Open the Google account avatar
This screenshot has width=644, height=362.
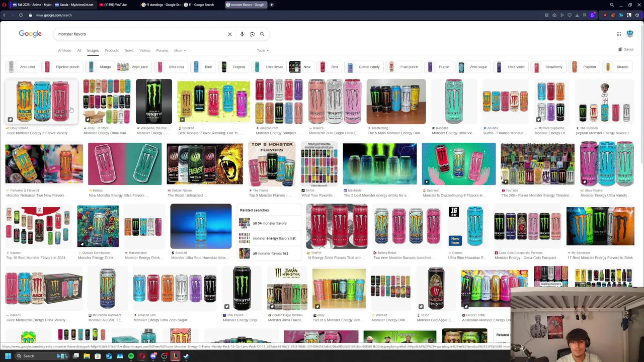click(630, 34)
